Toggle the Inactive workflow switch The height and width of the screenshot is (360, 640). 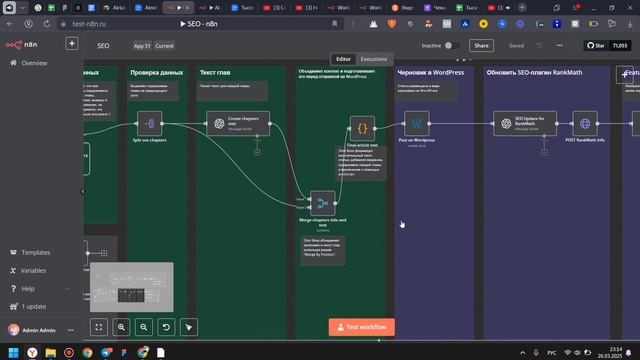point(452,46)
